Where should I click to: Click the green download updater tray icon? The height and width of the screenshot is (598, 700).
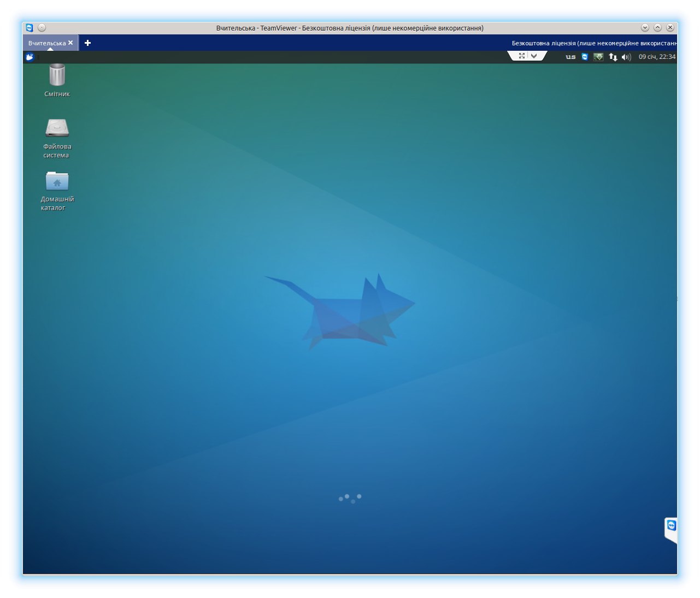[598, 57]
